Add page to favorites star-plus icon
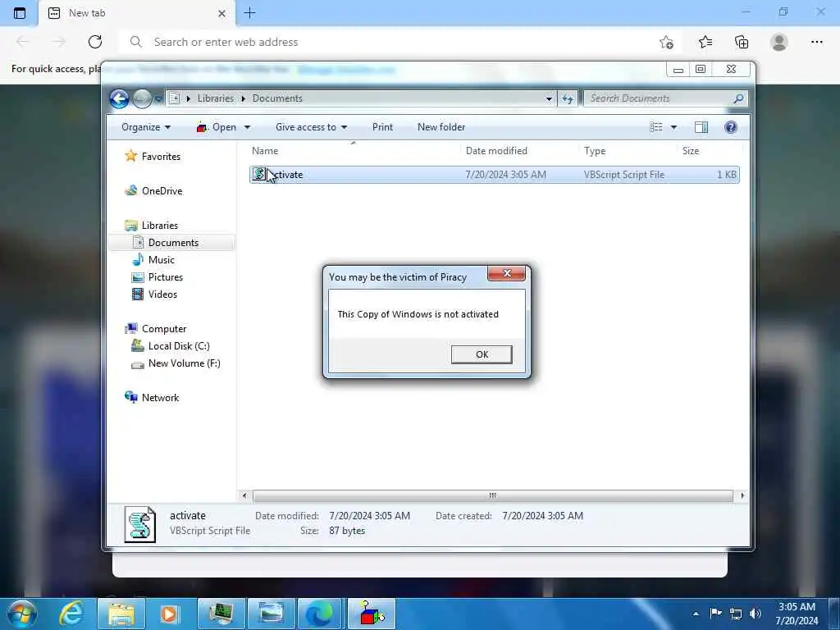The height and width of the screenshot is (630, 840). pyautogui.click(x=666, y=42)
